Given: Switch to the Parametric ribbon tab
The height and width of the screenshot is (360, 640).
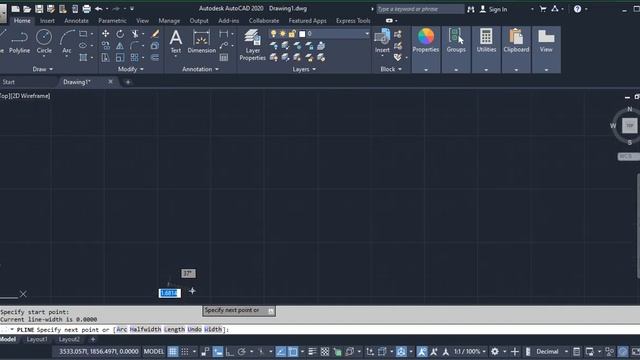Looking at the screenshot, I should click(x=112, y=20).
